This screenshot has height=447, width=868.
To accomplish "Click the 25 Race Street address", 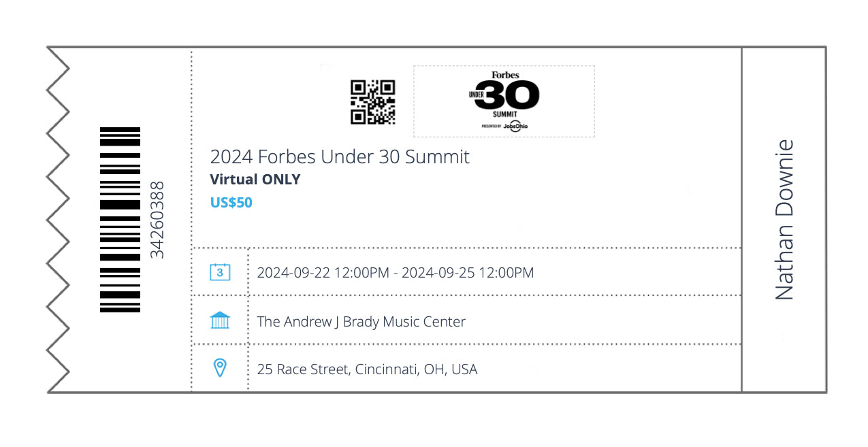I will (367, 369).
